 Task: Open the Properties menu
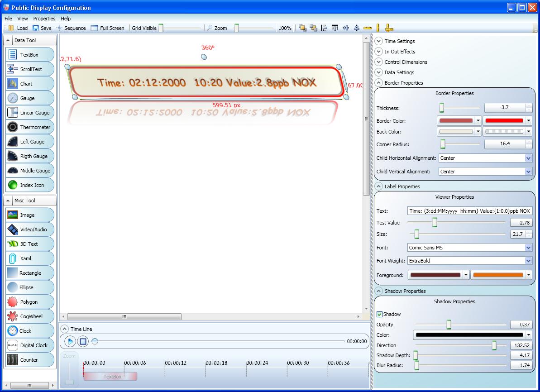point(44,19)
